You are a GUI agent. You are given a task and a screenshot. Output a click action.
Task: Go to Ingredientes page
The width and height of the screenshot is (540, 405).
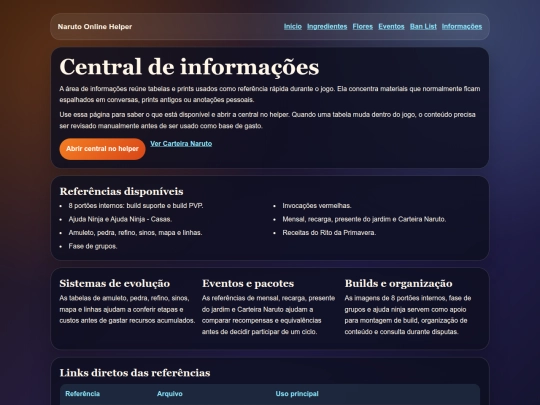click(327, 27)
